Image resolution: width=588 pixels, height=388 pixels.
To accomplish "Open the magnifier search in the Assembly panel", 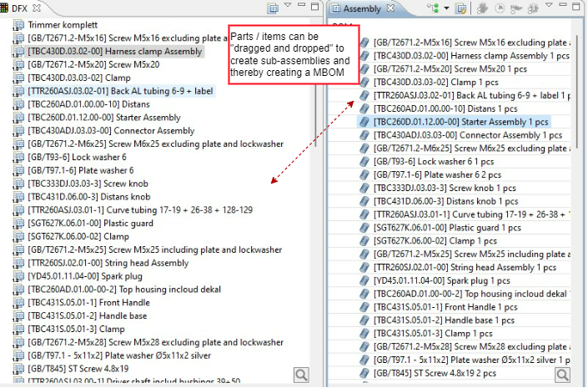I will pyautogui.click(x=564, y=375).
